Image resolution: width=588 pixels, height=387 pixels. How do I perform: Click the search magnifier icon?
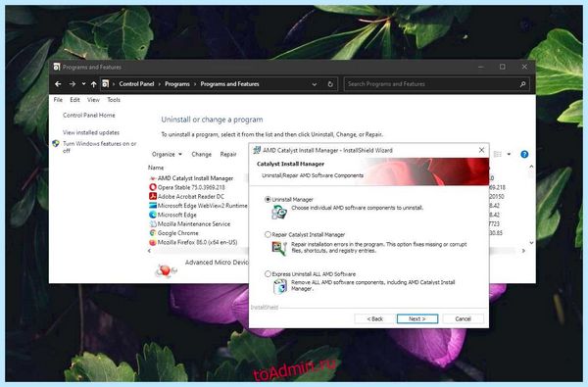pos(522,84)
